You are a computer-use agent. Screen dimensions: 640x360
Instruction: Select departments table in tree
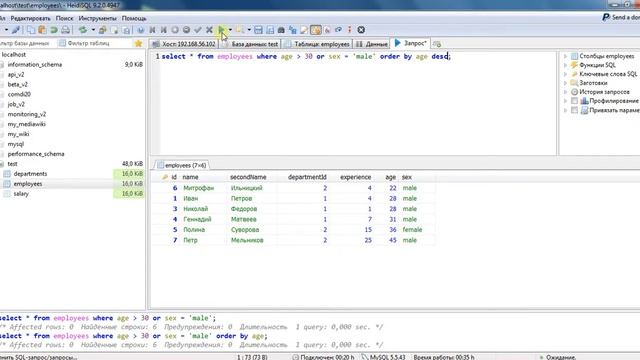coord(30,174)
